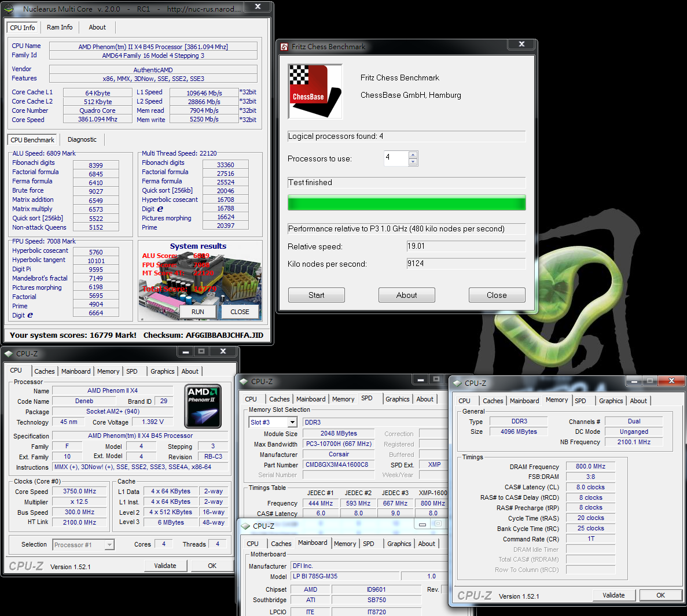Screen dimensions: 687x616
Task: Open Mainboard tab in CPU-Z Memory window
Action: [524, 401]
